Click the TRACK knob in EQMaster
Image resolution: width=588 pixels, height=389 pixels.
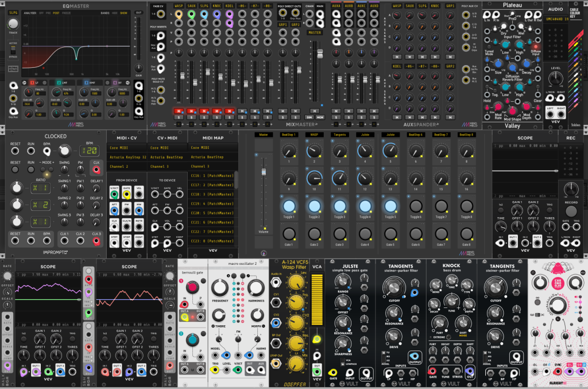tap(13, 24)
